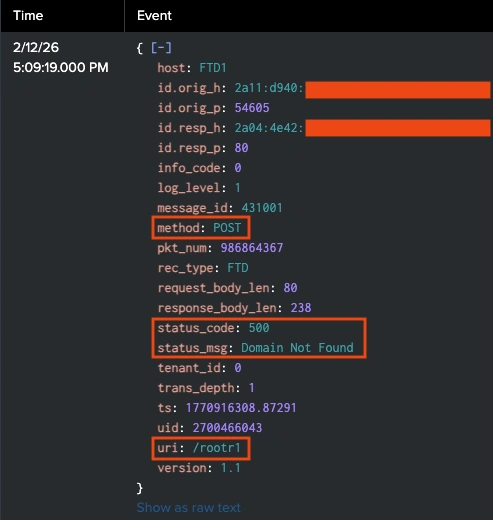Select the date 2/12/26
The image size is (493, 520).
(36, 47)
